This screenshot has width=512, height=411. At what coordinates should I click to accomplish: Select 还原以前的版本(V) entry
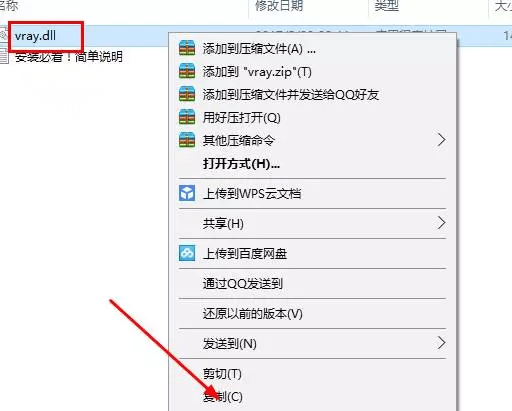click(x=253, y=314)
